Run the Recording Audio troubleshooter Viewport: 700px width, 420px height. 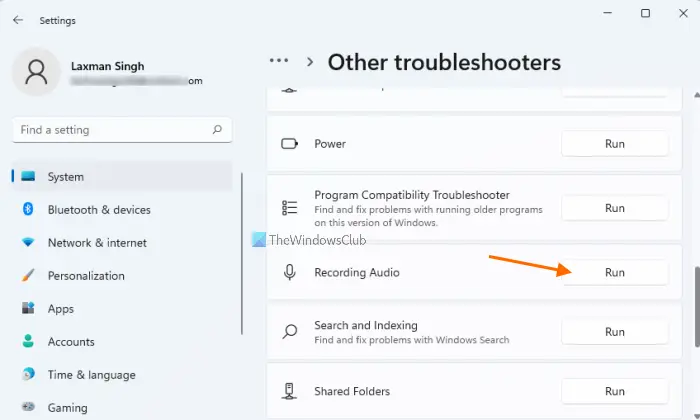click(615, 272)
